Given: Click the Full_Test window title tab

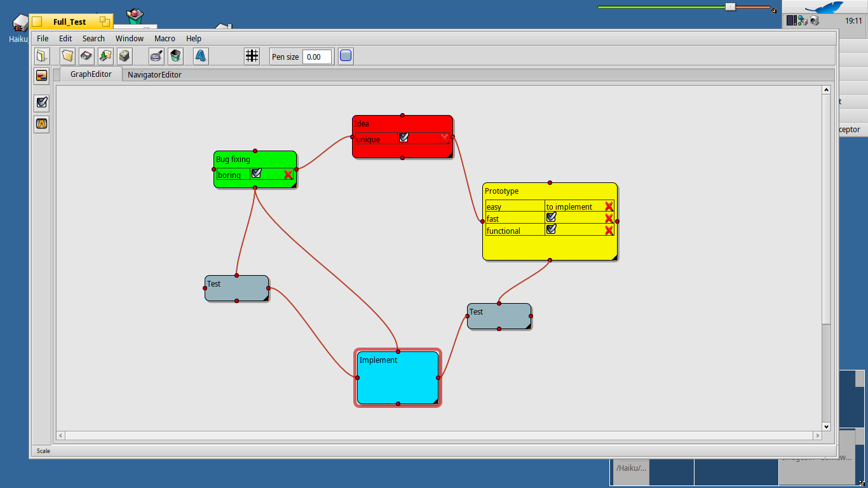Looking at the screenshot, I should point(71,22).
